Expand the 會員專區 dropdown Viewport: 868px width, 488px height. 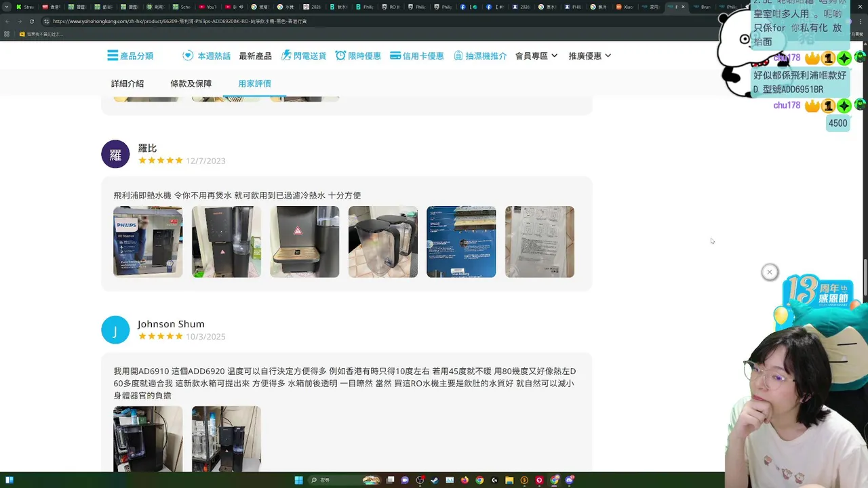536,56
